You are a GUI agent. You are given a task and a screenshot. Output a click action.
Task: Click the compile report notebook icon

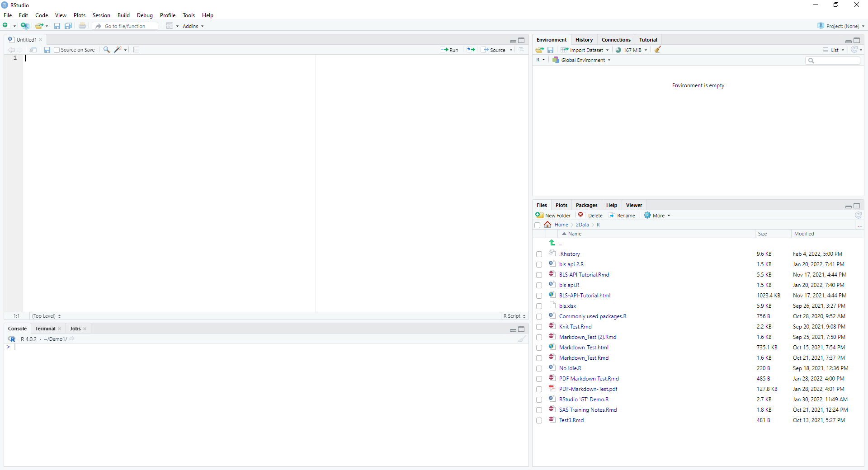pyautogui.click(x=136, y=50)
